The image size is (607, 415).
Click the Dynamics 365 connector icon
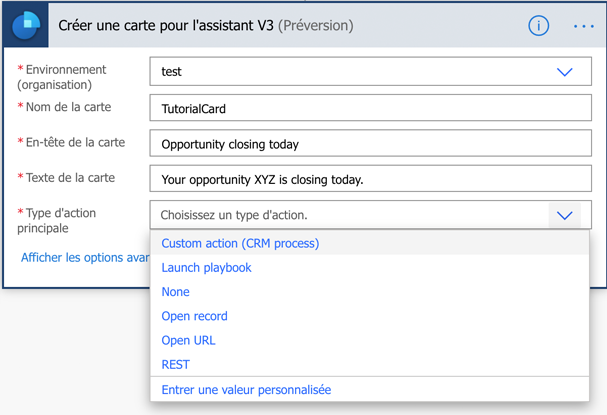(x=24, y=26)
